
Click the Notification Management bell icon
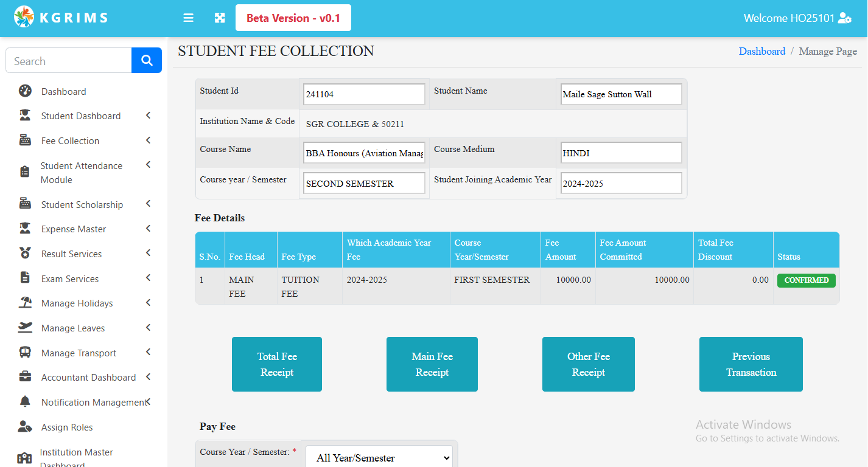tap(25, 402)
